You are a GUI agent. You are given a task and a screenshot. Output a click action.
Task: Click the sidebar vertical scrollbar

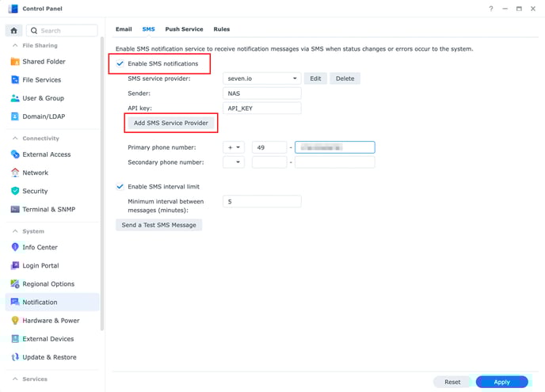tap(102, 184)
